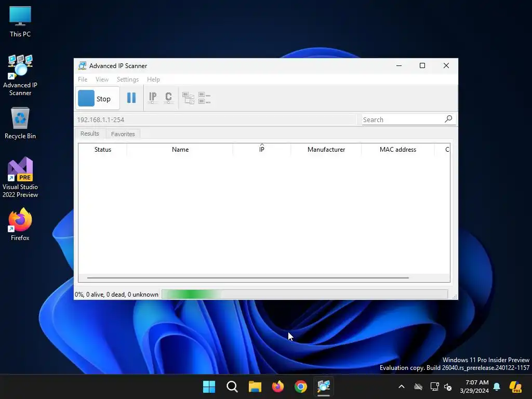
Task: Click the Advanced IP Scanner title bar icon
Action: [82, 66]
